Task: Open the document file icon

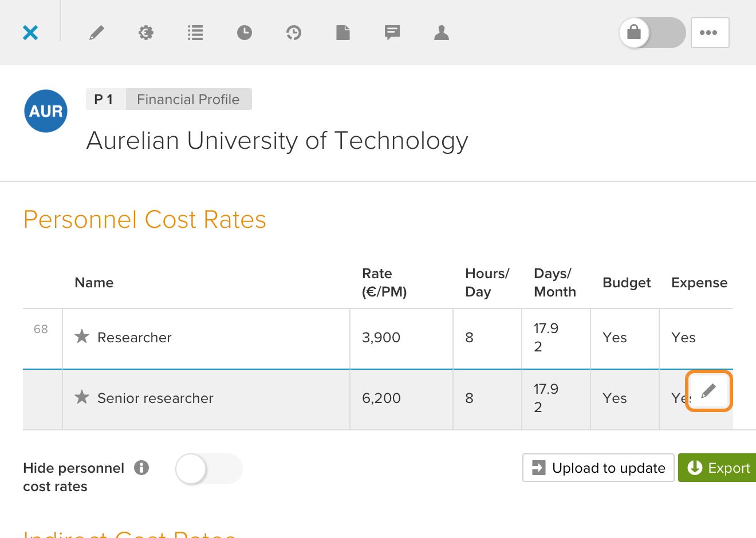Action: pos(343,33)
